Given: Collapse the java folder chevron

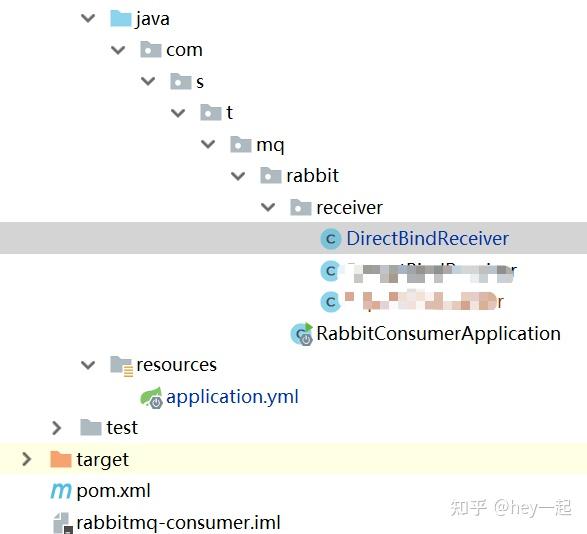Looking at the screenshot, I should (88, 18).
